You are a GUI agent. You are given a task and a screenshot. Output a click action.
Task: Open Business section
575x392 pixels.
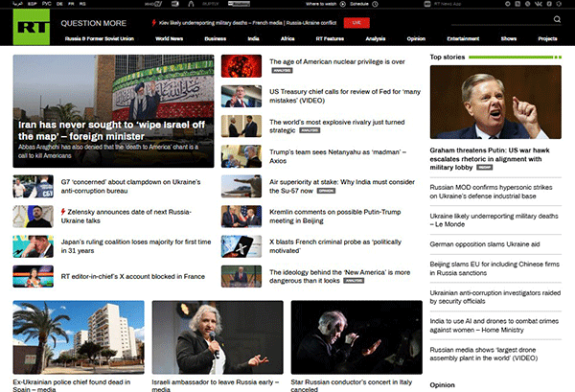(216, 38)
